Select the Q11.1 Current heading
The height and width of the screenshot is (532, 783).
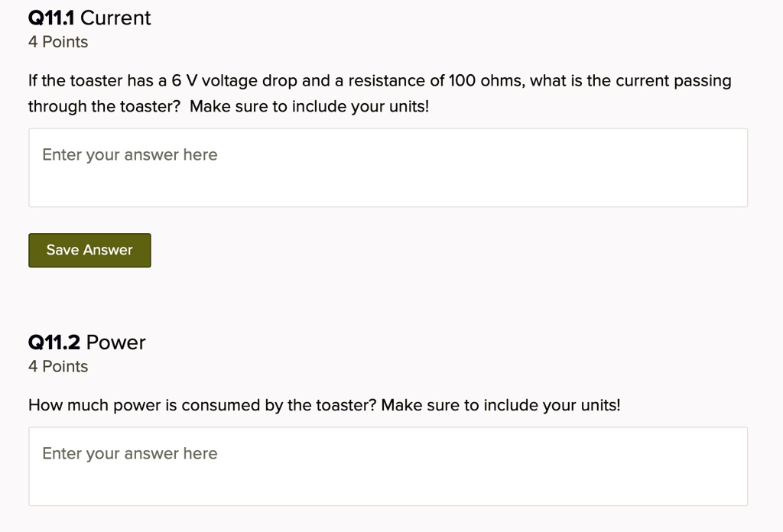coord(89,17)
